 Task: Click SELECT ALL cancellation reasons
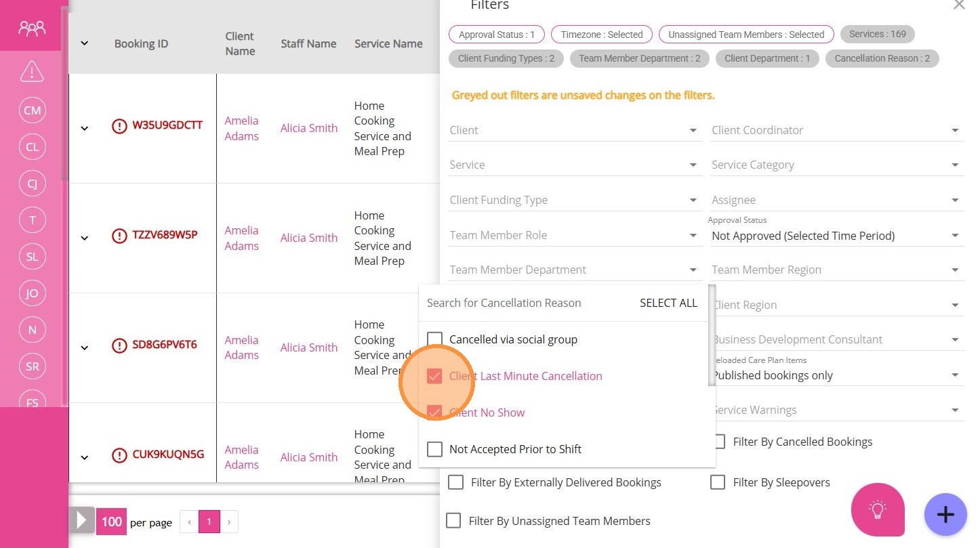tap(668, 303)
